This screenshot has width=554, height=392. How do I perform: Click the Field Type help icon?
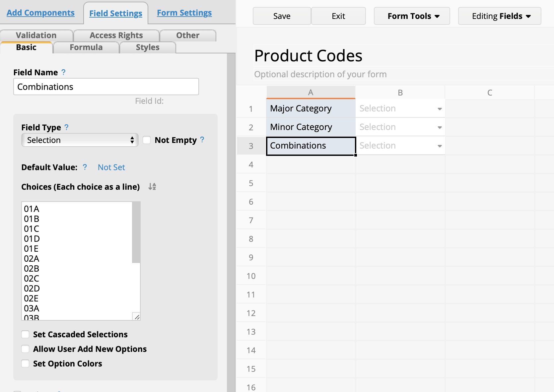[66, 127]
